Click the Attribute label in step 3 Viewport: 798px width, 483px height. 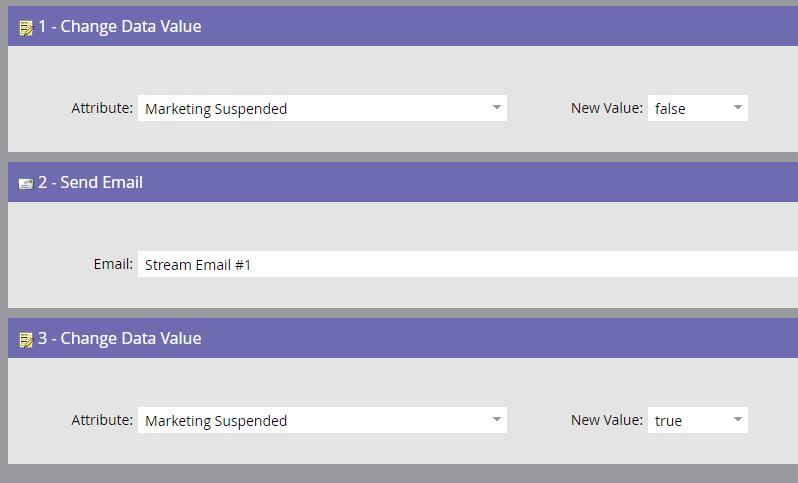[102, 420]
